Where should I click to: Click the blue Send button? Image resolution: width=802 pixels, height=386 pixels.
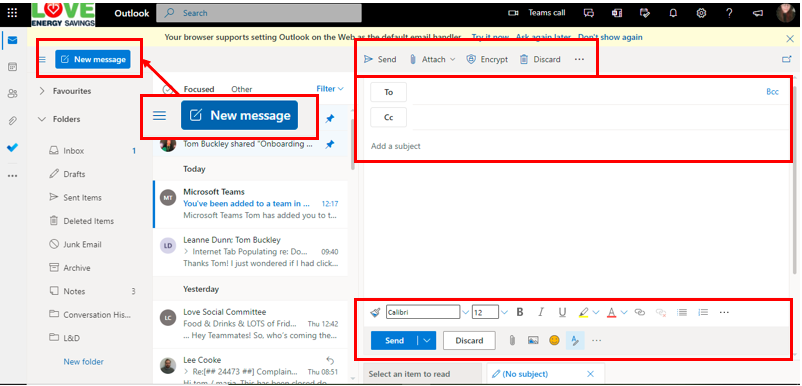(394, 340)
